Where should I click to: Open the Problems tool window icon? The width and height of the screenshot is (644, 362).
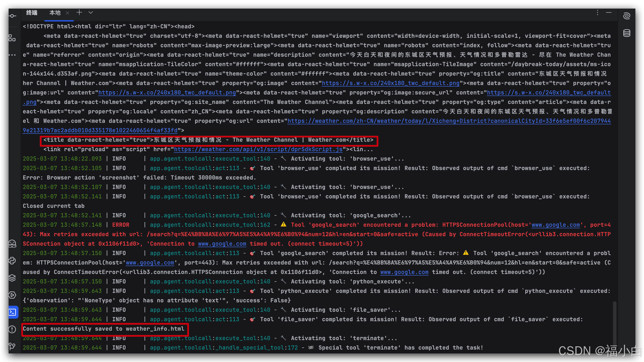point(12,329)
